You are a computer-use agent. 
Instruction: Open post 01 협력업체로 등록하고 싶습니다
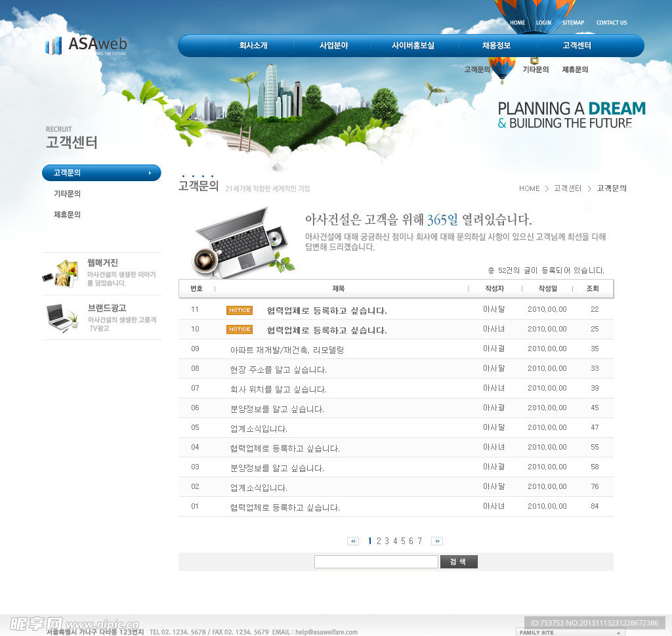click(285, 507)
